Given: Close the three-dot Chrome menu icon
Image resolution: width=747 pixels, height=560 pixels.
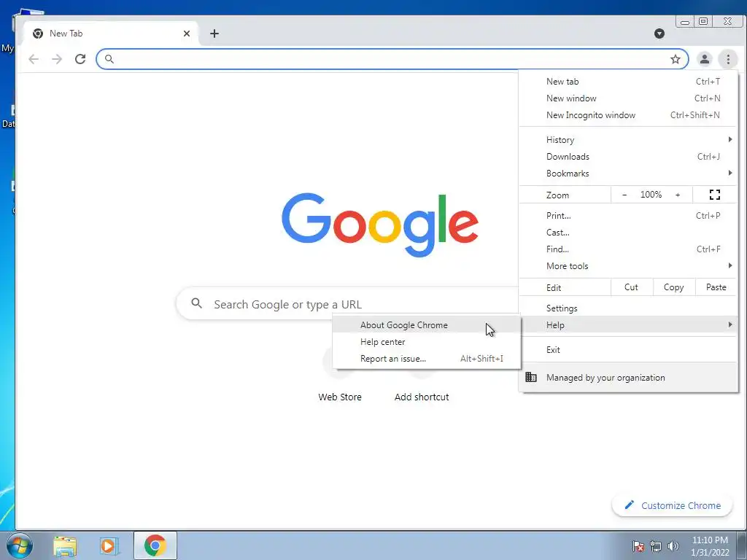Looking at the screenshot, I should [x=728, y=59].
